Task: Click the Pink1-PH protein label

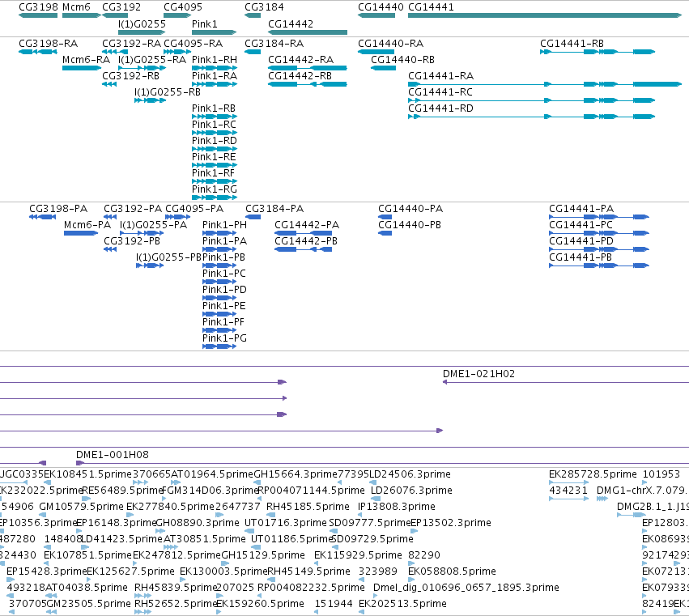Action: (224, 224)
